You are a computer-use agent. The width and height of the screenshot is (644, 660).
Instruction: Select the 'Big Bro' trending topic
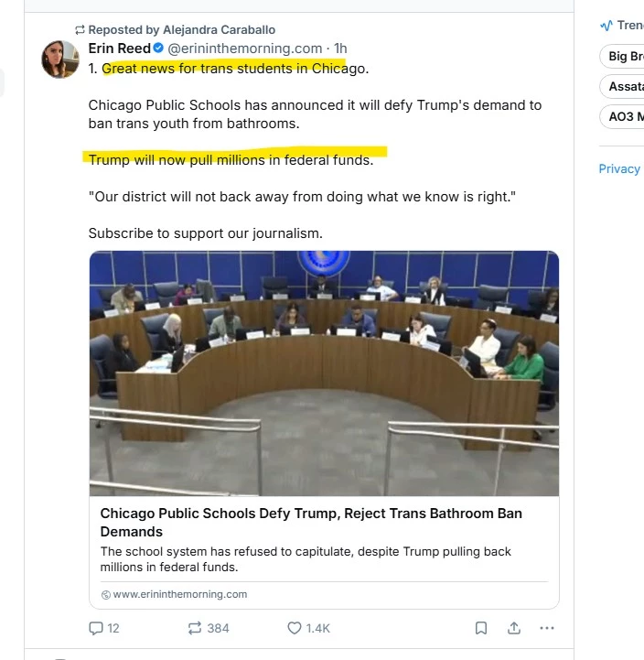(626, 57)
